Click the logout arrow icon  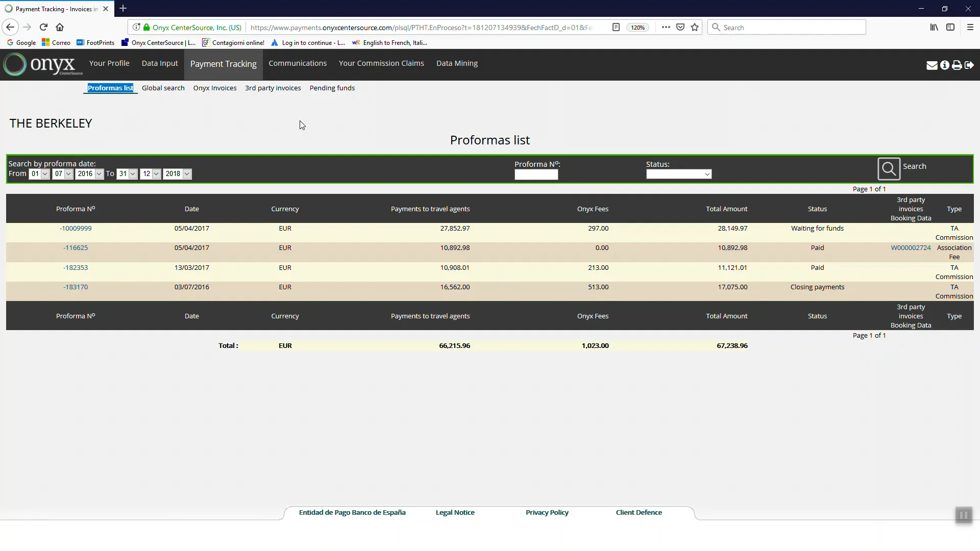click(969, 65)
